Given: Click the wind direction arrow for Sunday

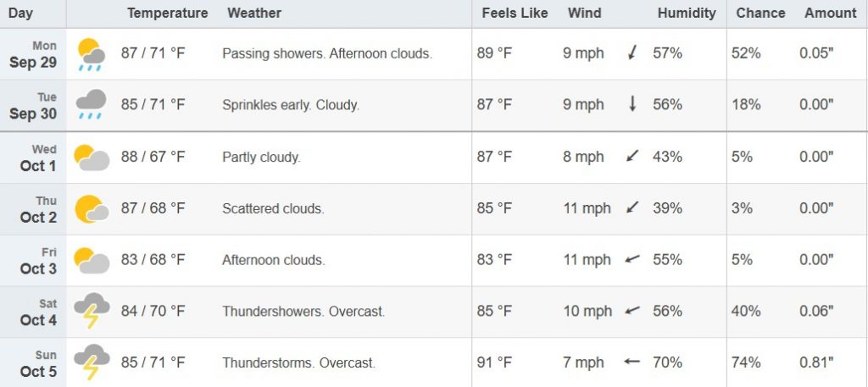Looking at the screenshot, I should pos(631,362).
